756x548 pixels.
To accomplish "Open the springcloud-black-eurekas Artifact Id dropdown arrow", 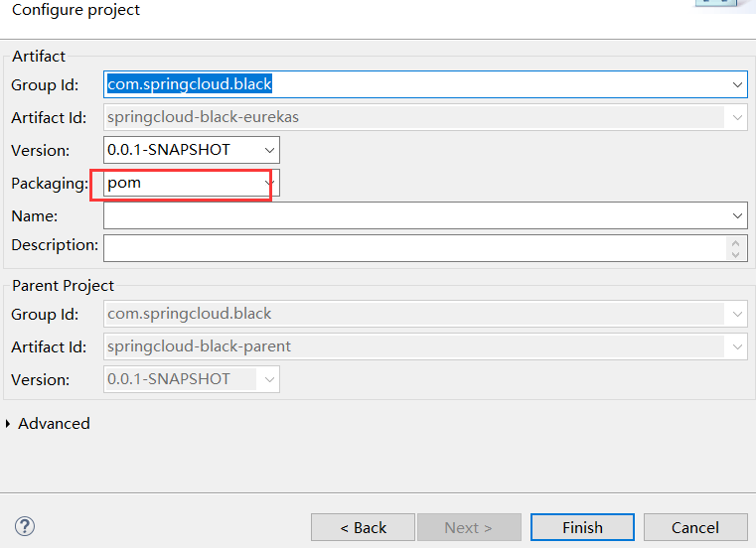I will click(737, 117).
